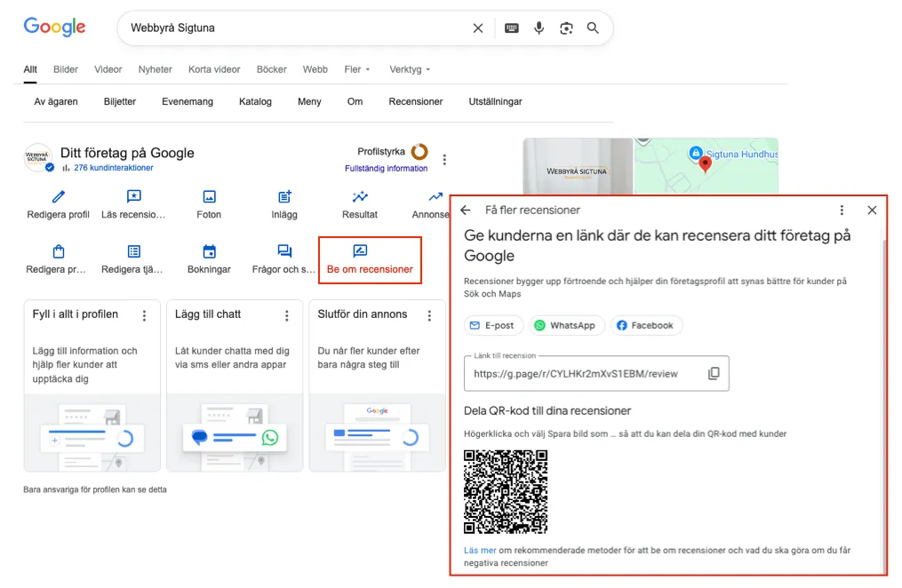Open the Annonsera trending arrow icon

[435, 196]
